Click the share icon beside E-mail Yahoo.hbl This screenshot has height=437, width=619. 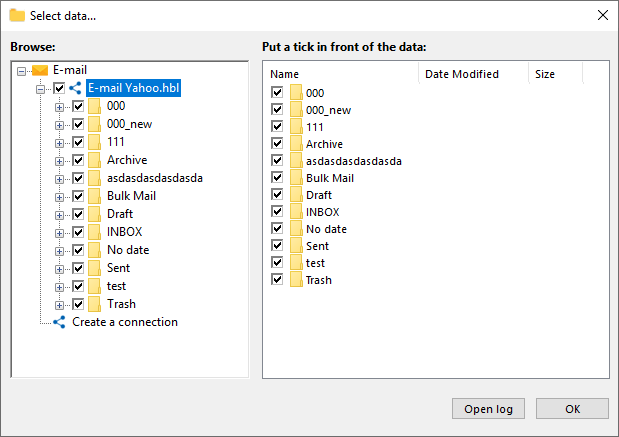[74, 88]
